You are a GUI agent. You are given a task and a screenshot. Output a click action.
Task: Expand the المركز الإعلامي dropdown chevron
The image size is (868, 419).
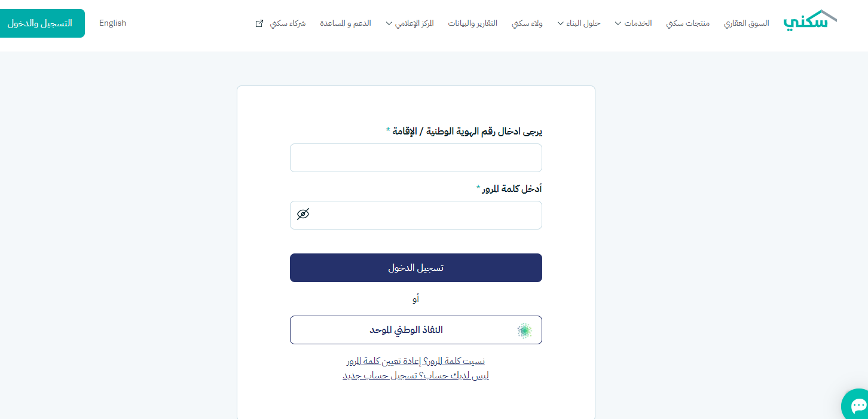pos(389,23)
